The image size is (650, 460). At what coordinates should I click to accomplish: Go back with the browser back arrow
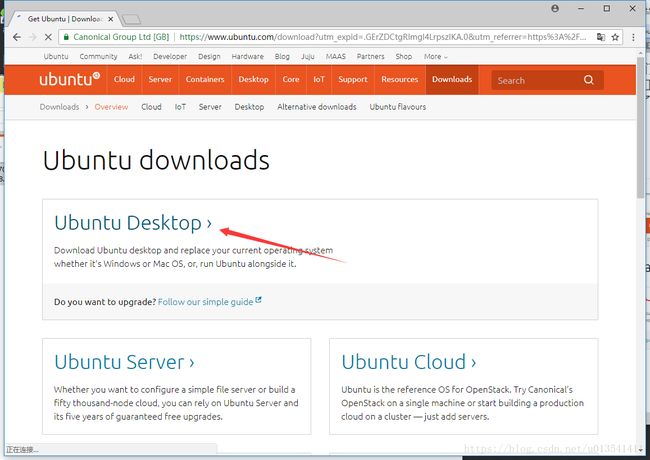point(17,37)
